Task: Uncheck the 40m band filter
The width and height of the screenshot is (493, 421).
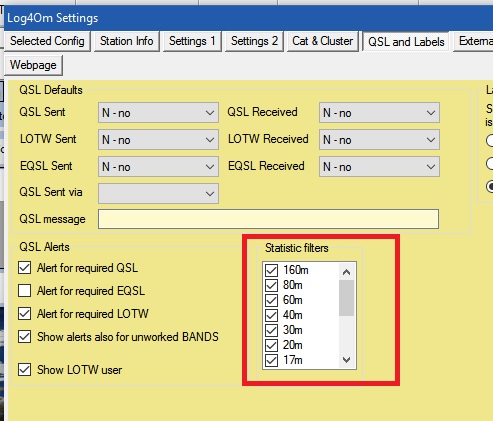Action: pyautogui.click(x=271, y=315)
